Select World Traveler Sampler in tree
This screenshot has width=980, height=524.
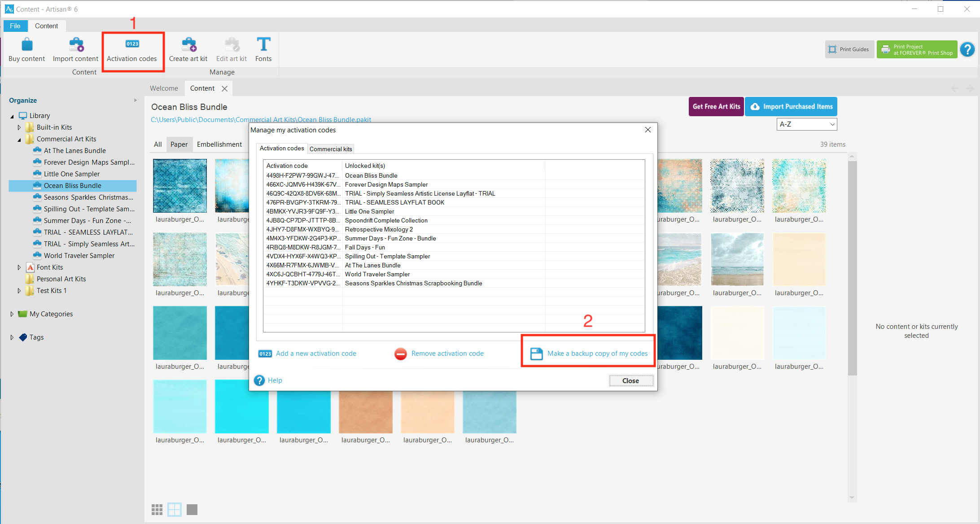click(79, 256)
